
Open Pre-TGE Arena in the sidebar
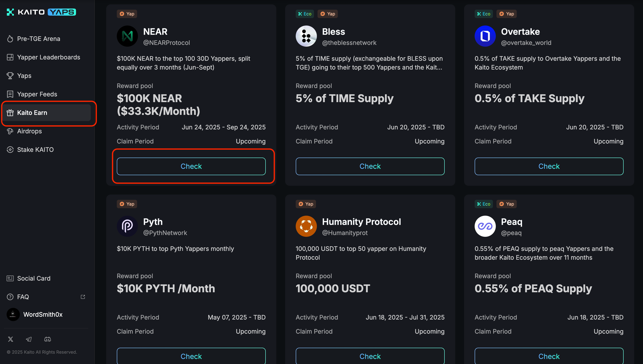coord(39,39)
